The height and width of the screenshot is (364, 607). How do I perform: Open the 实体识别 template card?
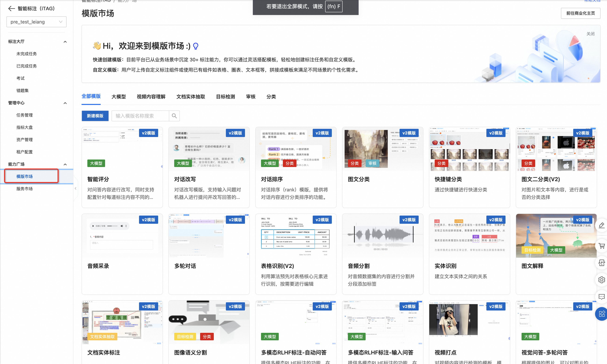[x=469, y=254]
